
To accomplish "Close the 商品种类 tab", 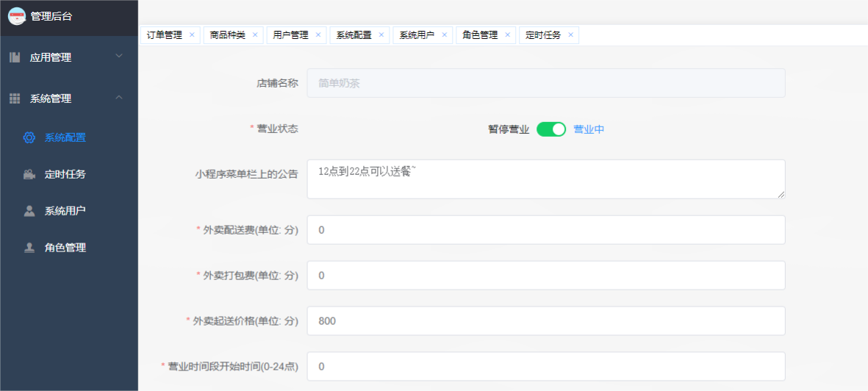I will 255,35.
